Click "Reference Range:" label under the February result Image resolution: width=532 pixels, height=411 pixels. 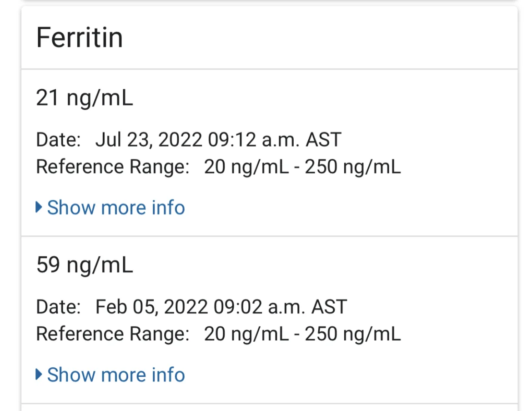112,335
